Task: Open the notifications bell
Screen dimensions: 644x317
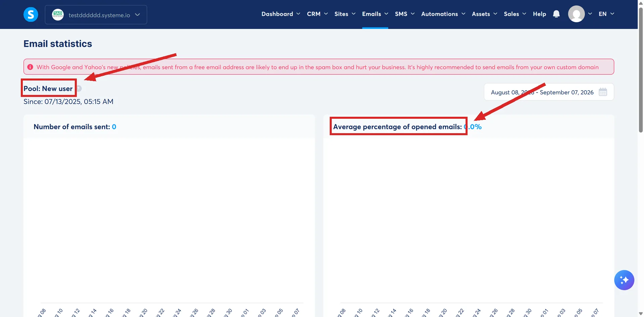Action: click(x=556, y=14)
